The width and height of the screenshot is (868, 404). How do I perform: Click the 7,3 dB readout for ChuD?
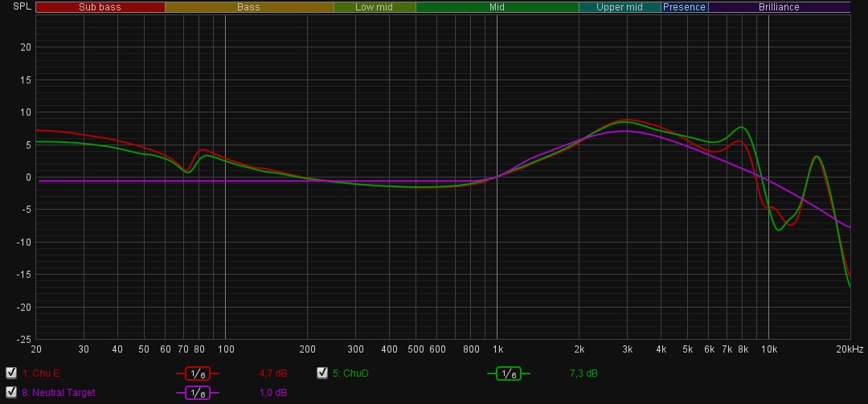[x=583, y=373]
